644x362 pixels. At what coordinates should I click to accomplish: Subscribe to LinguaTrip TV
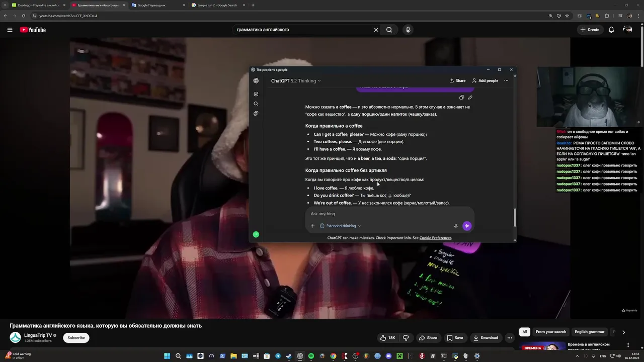click(x=76, y=338)
